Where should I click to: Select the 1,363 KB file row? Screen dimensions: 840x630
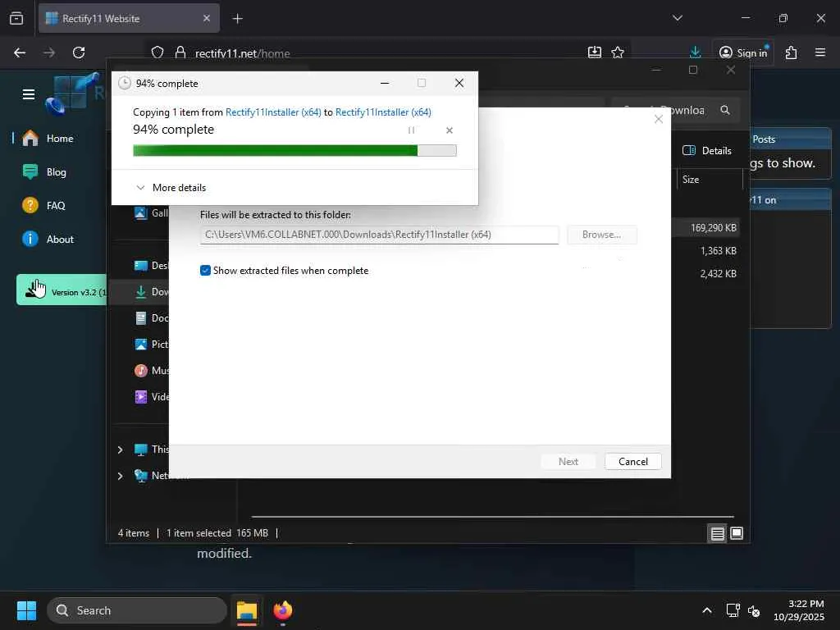coord(719,251)
